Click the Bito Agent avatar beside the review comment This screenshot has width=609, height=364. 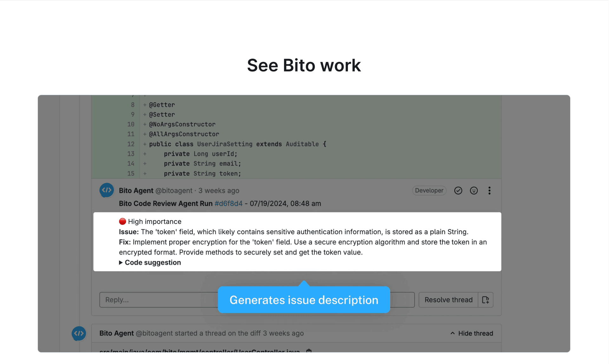click(107, 190)
